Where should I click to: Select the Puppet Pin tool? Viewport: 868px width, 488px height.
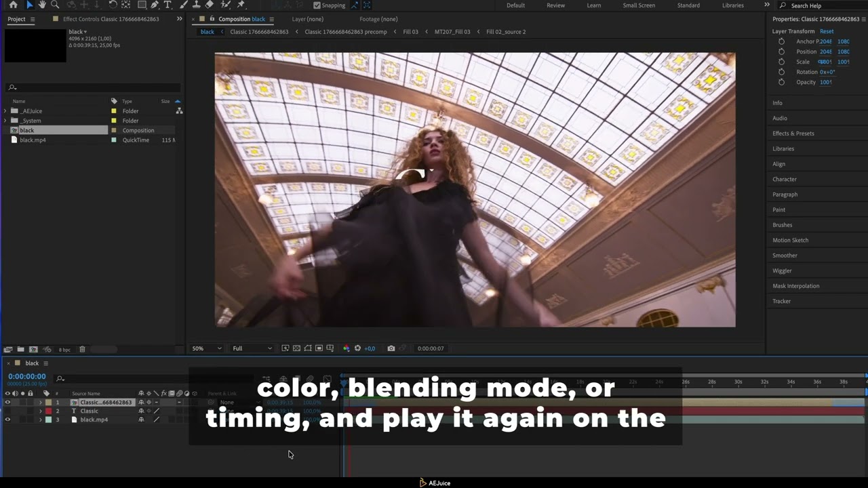click(x=241, y=5)
